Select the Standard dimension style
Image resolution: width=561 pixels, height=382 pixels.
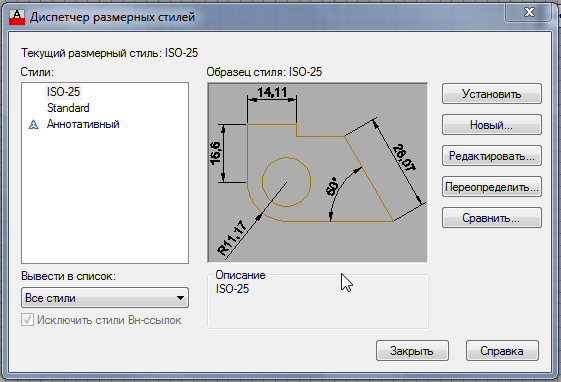[68, 108]
